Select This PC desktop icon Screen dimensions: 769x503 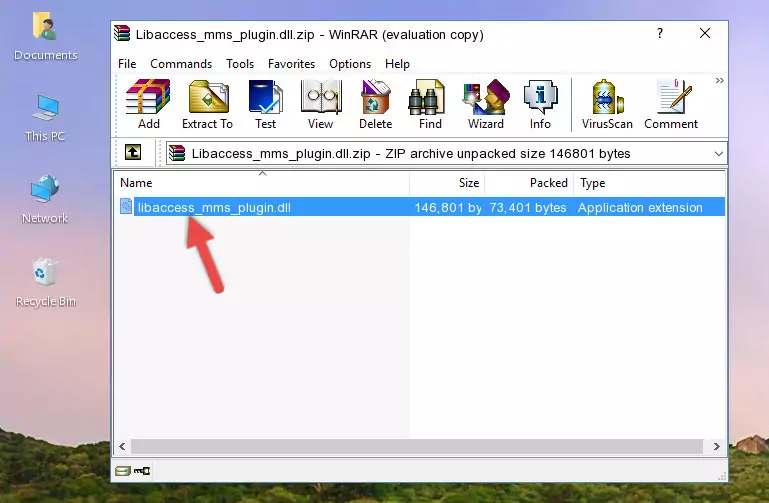coord(45,118)
